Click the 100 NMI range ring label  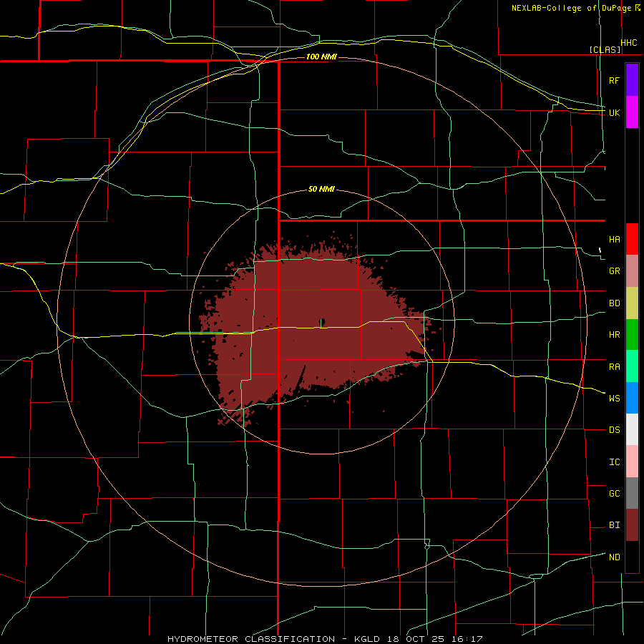point(321,57)
